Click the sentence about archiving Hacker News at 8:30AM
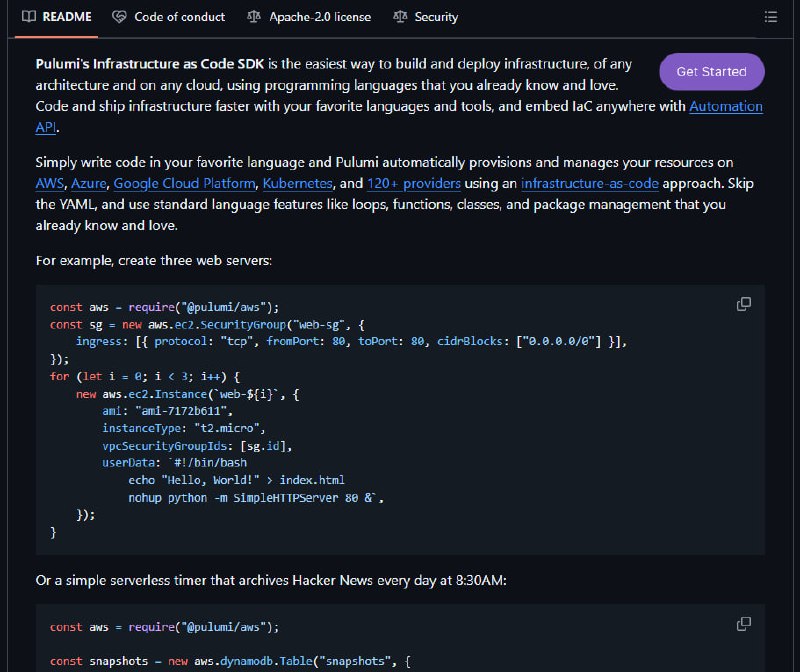 click(x=271, y=580)
